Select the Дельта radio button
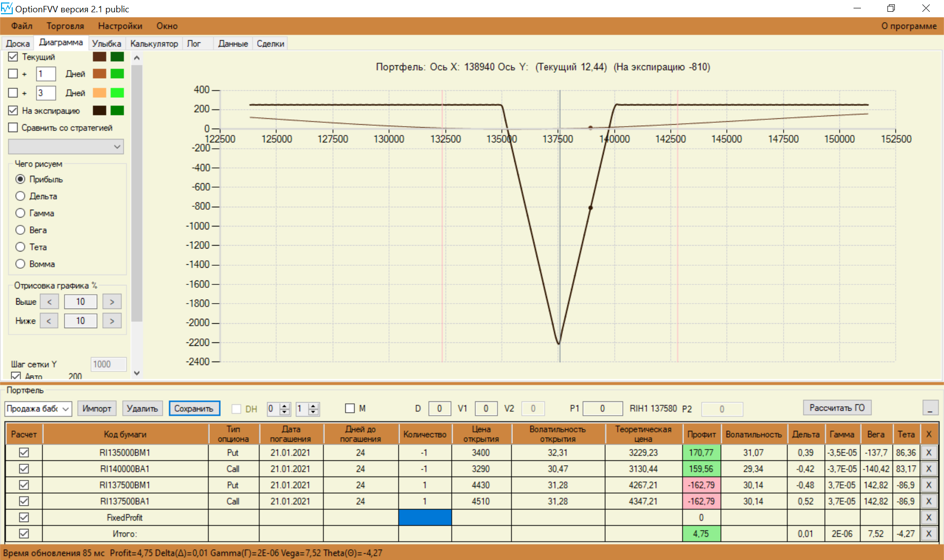 [x=20, y=196]
